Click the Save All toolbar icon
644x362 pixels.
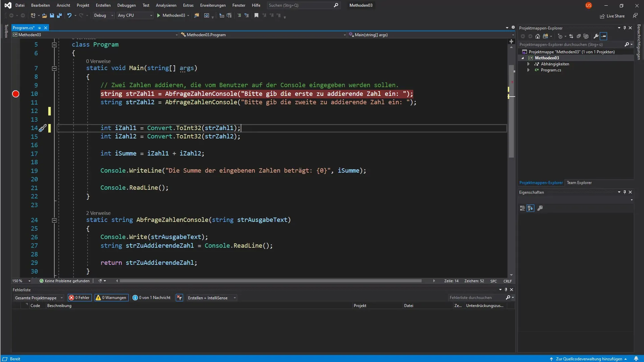[59, 15]
